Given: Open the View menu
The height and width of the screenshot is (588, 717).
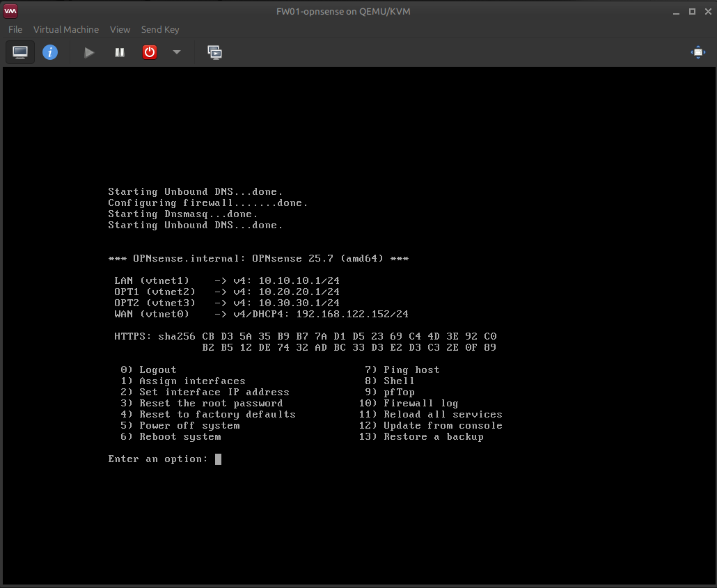Looking at the screenshot, I should 120,29.
